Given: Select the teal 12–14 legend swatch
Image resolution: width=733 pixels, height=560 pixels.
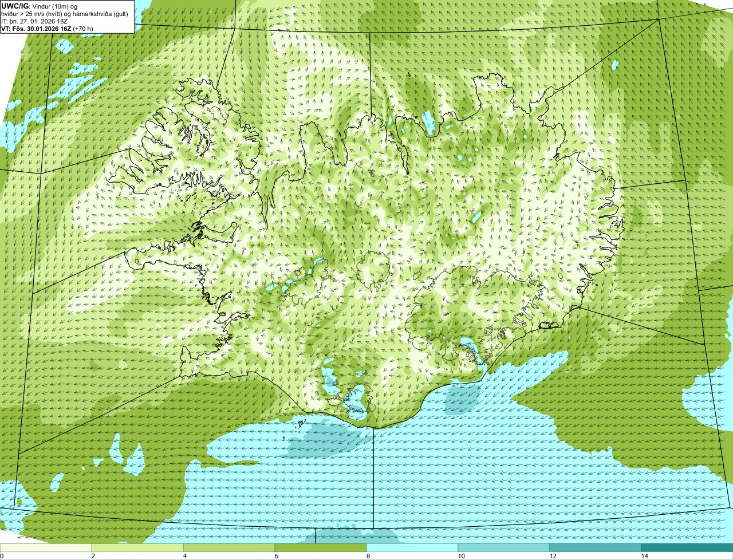Looking at the screenshot, I should click(596, 547).
